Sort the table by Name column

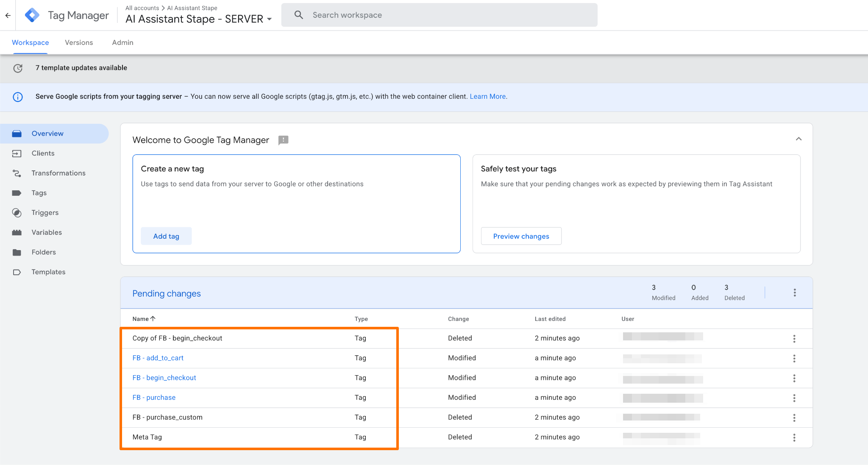pos(144,319)
